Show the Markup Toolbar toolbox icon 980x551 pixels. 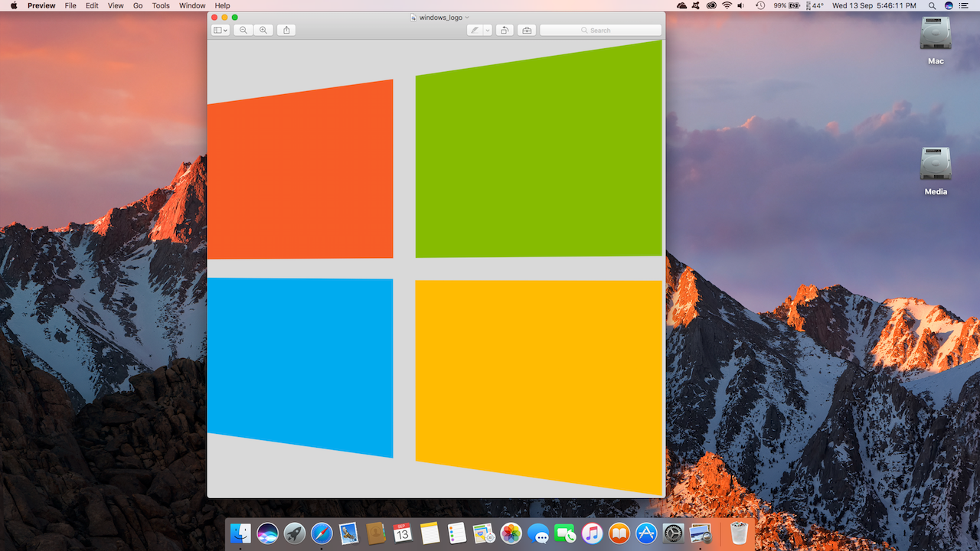coord(527,30)
